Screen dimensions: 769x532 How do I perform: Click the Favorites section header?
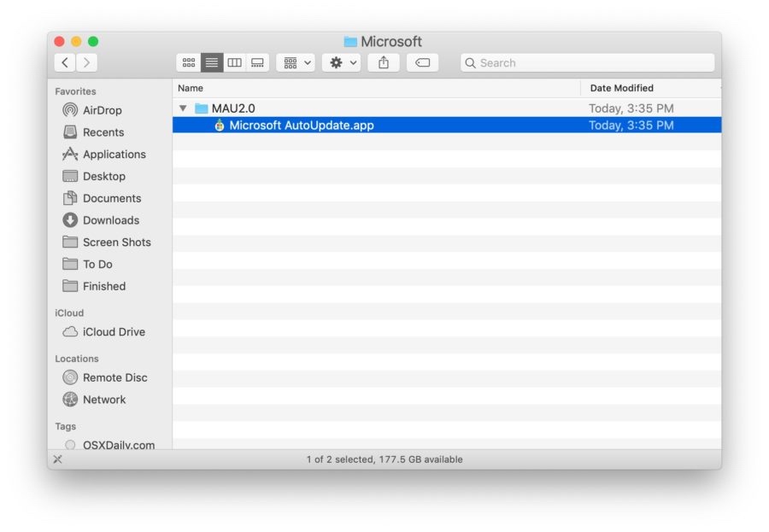click(75, 91)
